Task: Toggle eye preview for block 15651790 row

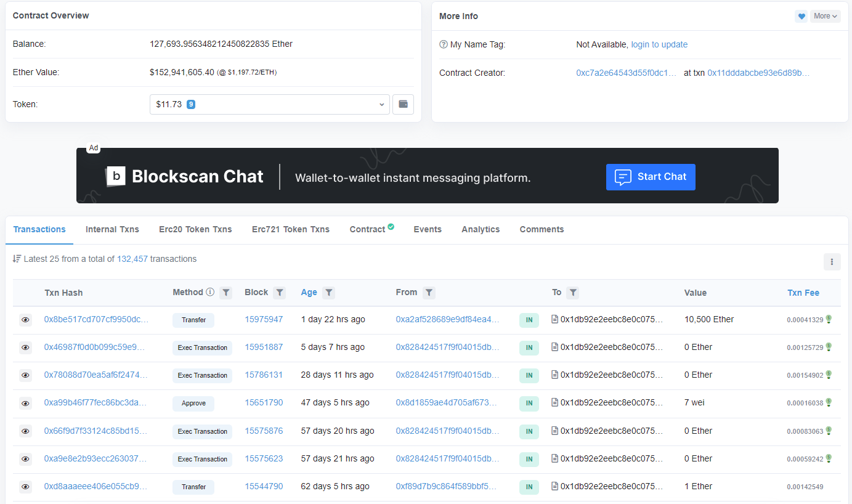Action: tap(25, 403)
